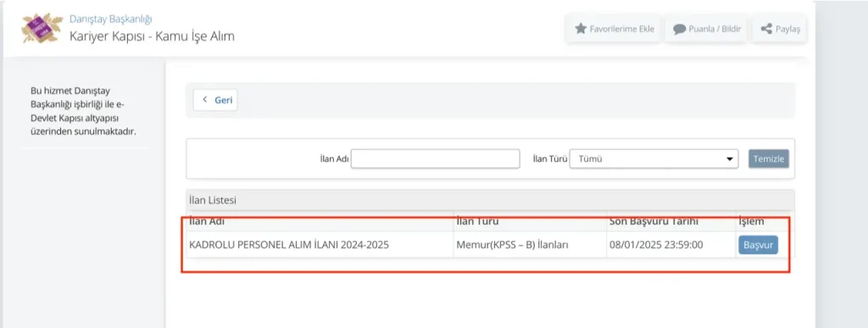Image resolution: width=868 pixels, height=328 pixels.
Task: Click the Memur(KPSS – B) İlanları cell
Action: pos(513,244)
